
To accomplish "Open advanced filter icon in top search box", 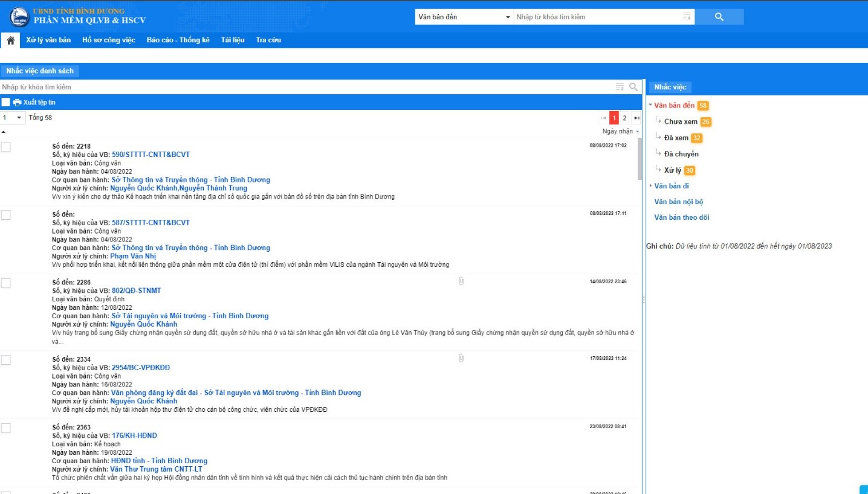I will (x=686, y=17).
